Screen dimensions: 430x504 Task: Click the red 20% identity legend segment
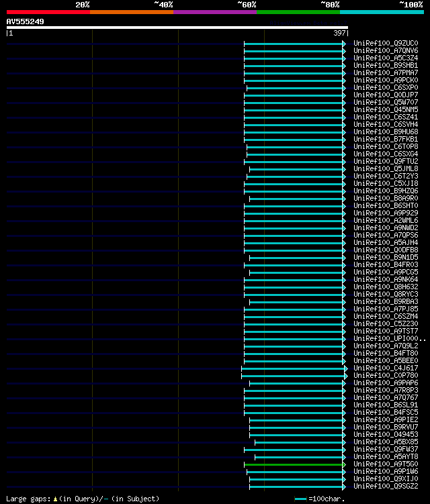coord(48,12)
